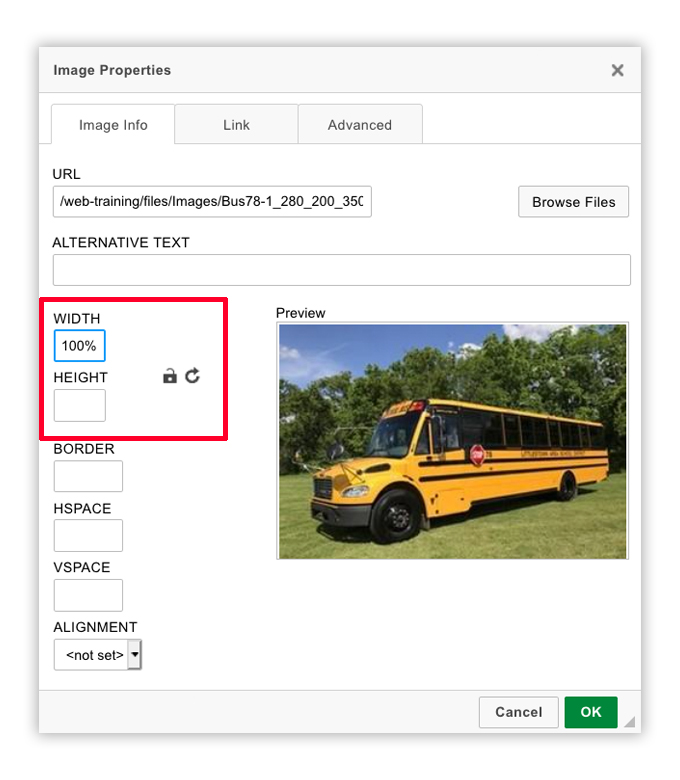Go to the Advanced tab

coord(359,125)
